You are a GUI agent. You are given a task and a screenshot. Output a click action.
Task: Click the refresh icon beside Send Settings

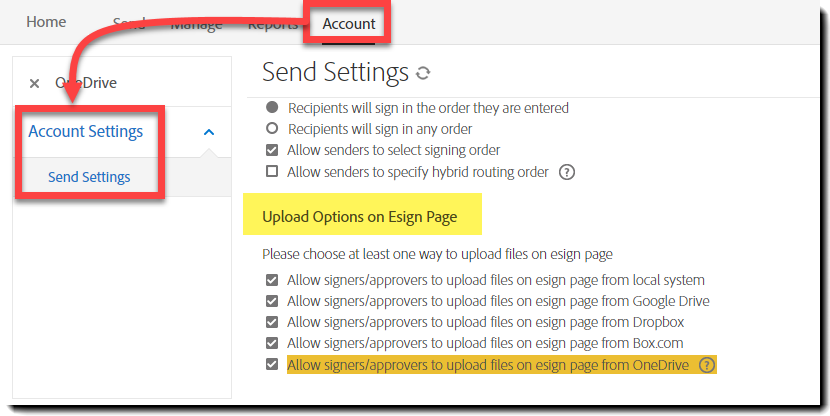point(423,73)
